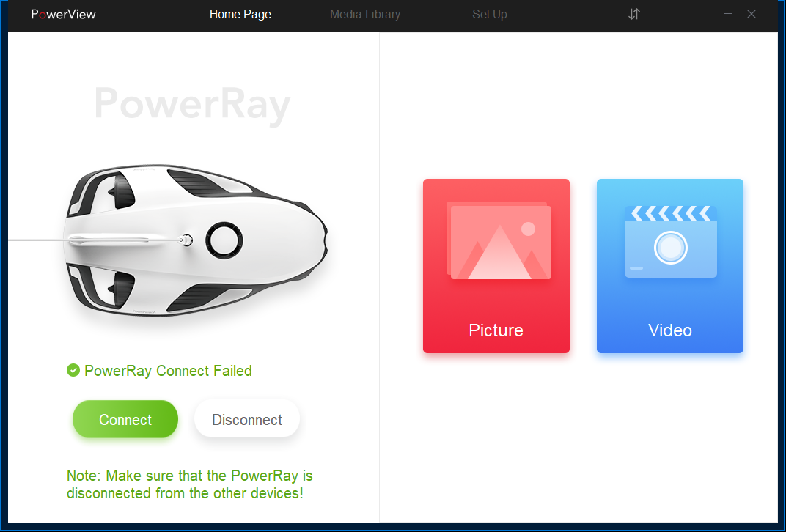
Task: Connect to the PowerRay
Action: [125, 419]
